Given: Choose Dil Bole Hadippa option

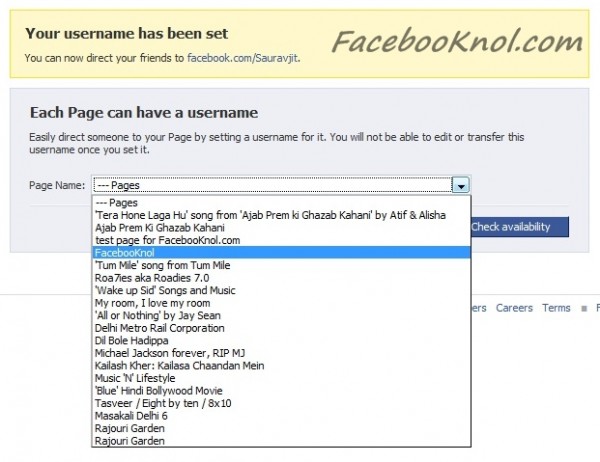Looking at the screenshot, I should tap(281, 341).
